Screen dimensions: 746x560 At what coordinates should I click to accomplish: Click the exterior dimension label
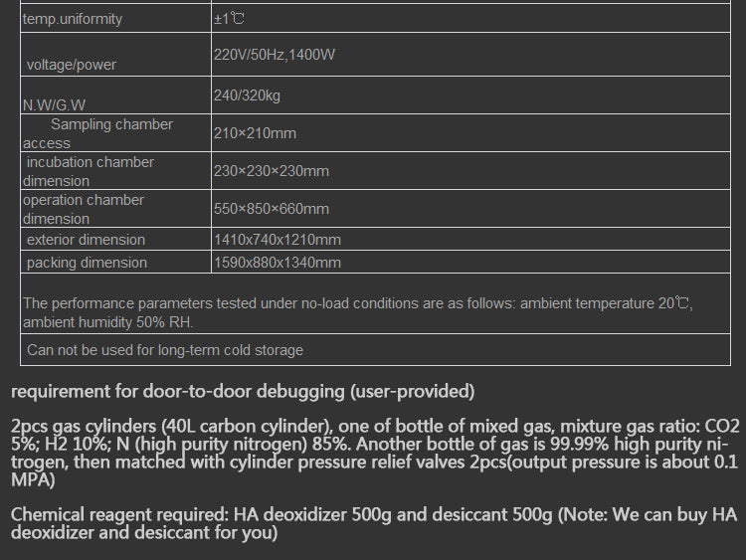pyautogui.click(x=86, y=240)
